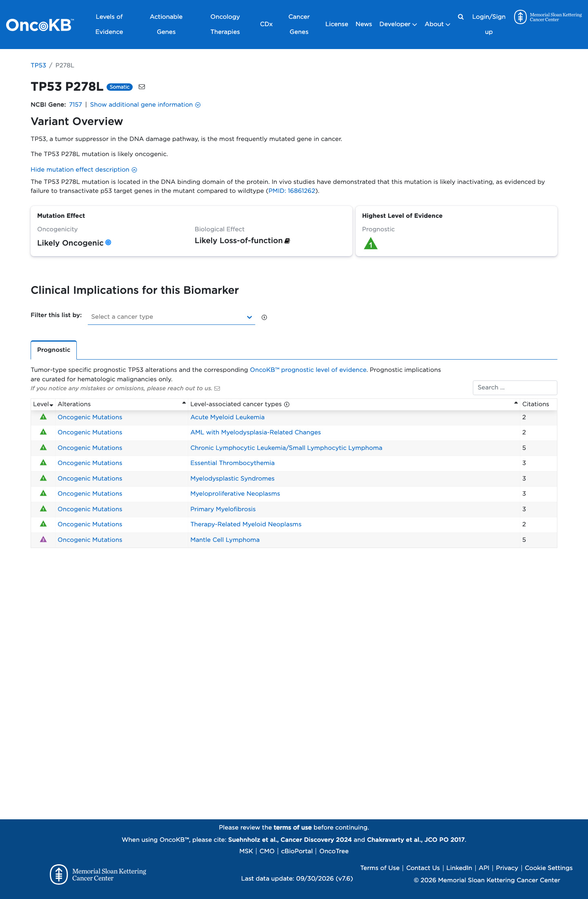The height and width of the screenshot is (899, 588).
Task: Open Therapy-Related Myeloid Neoplasms link
Action: 246,524
